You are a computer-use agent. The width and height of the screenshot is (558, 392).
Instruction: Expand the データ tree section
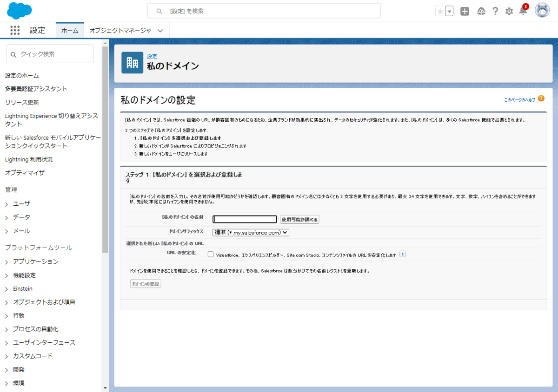[x=7, y=217]
